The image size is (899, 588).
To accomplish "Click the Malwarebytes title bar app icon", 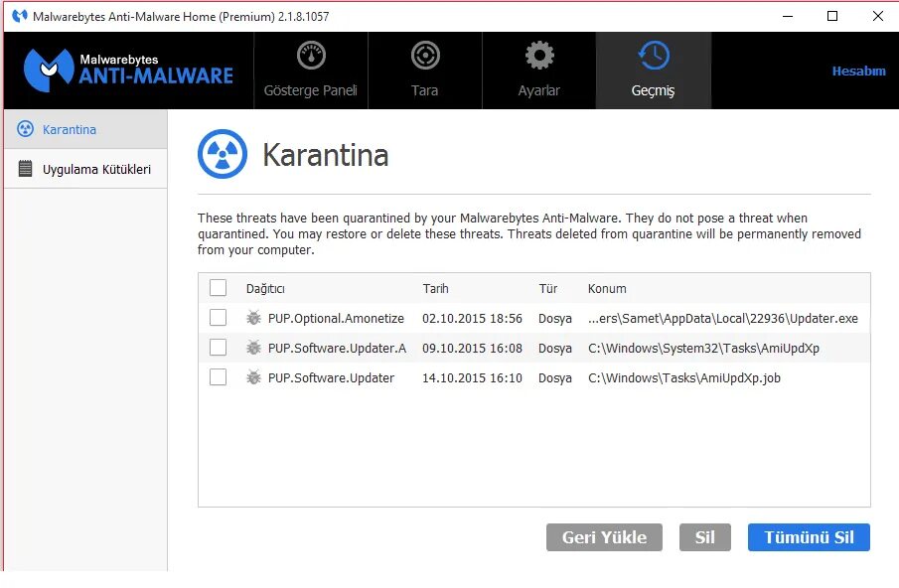I will [20, 16].
